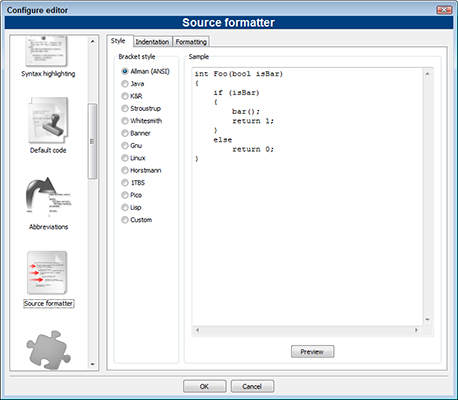Switch to the Indentation tab

click(152, 42)
